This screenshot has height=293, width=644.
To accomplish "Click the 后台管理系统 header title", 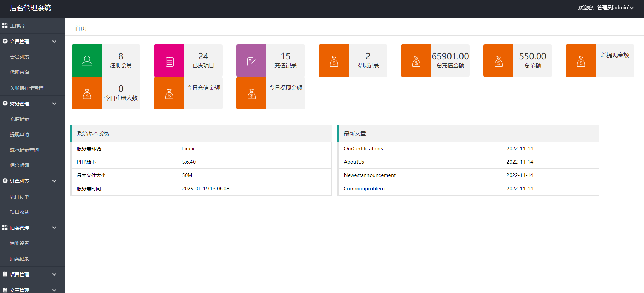I will coord(31,8).
